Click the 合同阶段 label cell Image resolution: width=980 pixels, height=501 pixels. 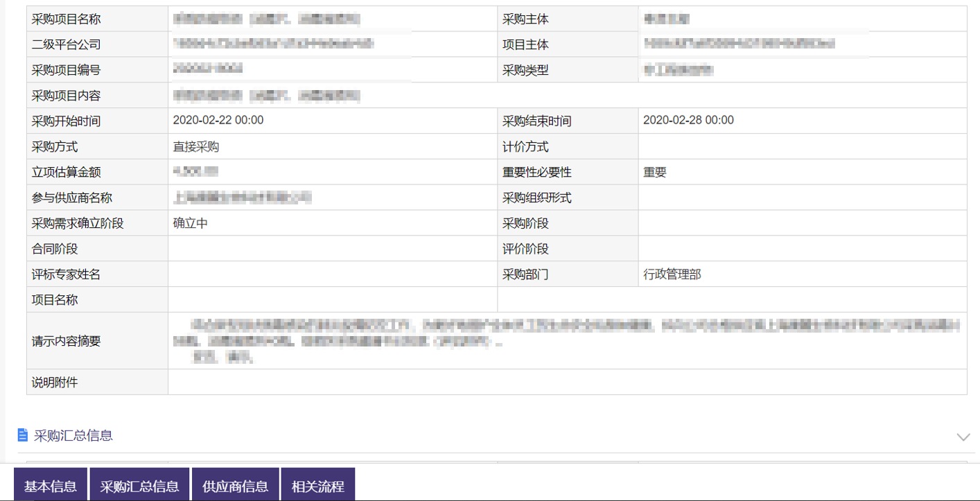pyautogui.click(x=97, y=249)
